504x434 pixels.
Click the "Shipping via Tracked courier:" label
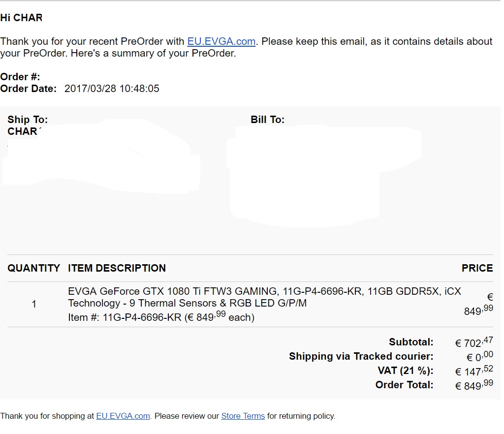click(361, 356)
